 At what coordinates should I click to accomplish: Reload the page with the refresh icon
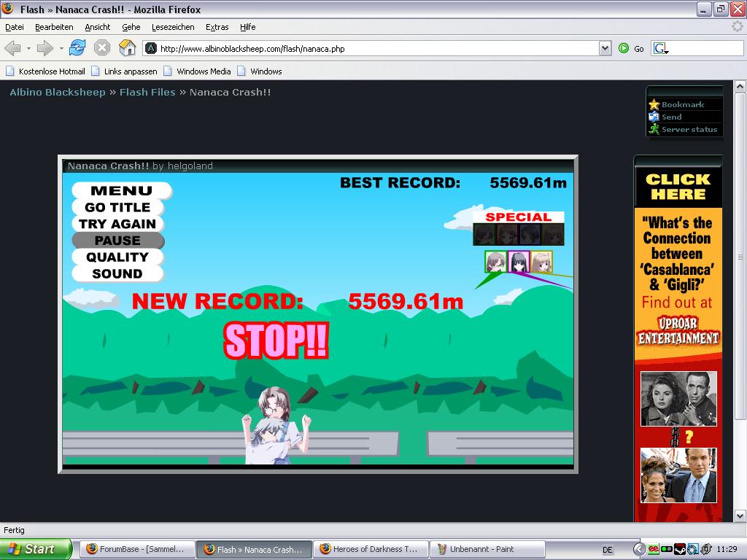coord(77,48)
